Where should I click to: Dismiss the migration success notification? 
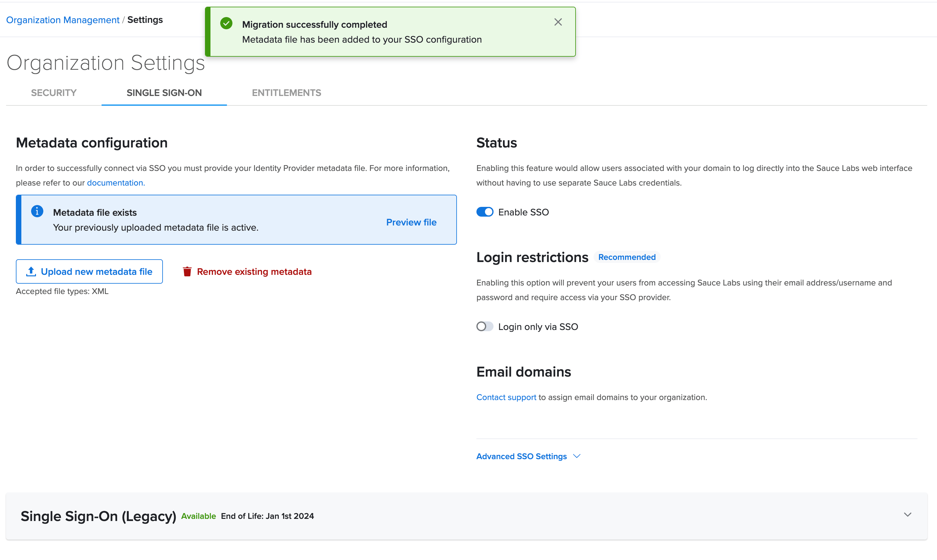click(558, 22)
